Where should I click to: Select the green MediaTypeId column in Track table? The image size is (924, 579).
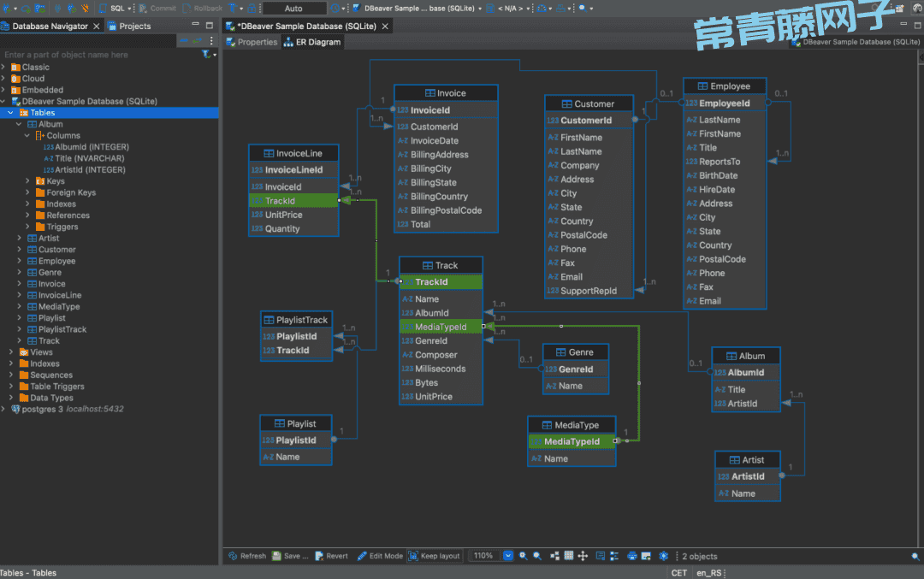pos(441,327)
